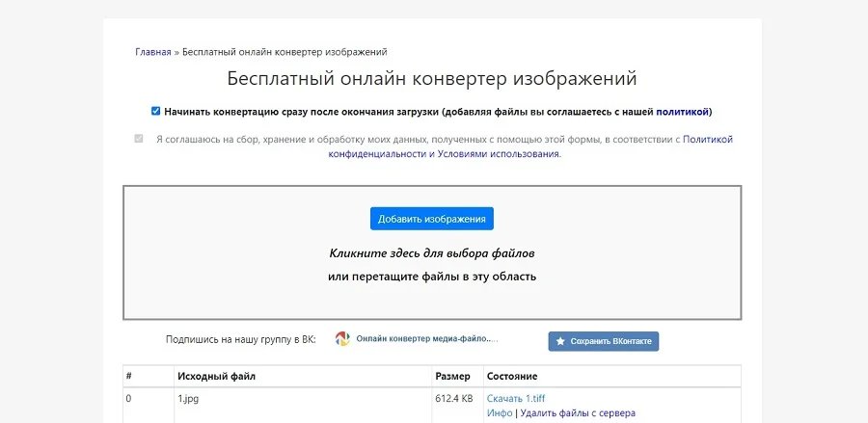This screenshot has height=423, width=868.
Task: Click the 'или перетащите файлы в эту область' text
Action: (432, 277)
